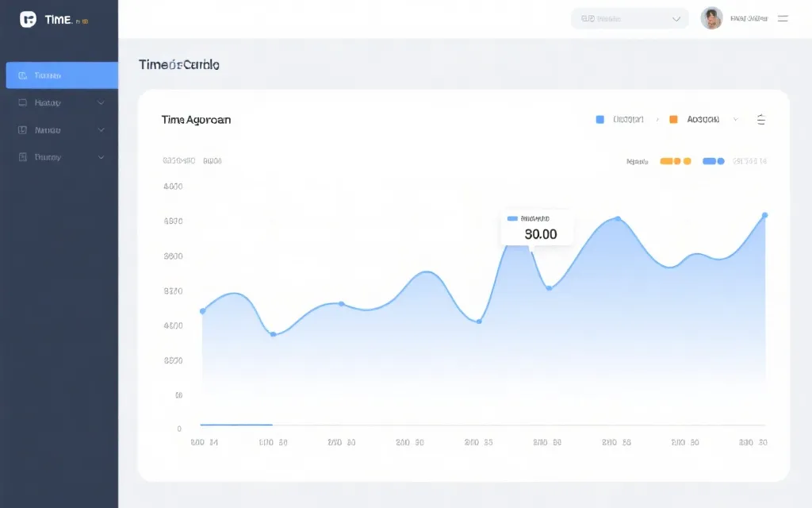The width and height of the screenshot is (812, 508).
Task: Click the icon of the fourth sidebar item
Action: (x=22, y=157)
